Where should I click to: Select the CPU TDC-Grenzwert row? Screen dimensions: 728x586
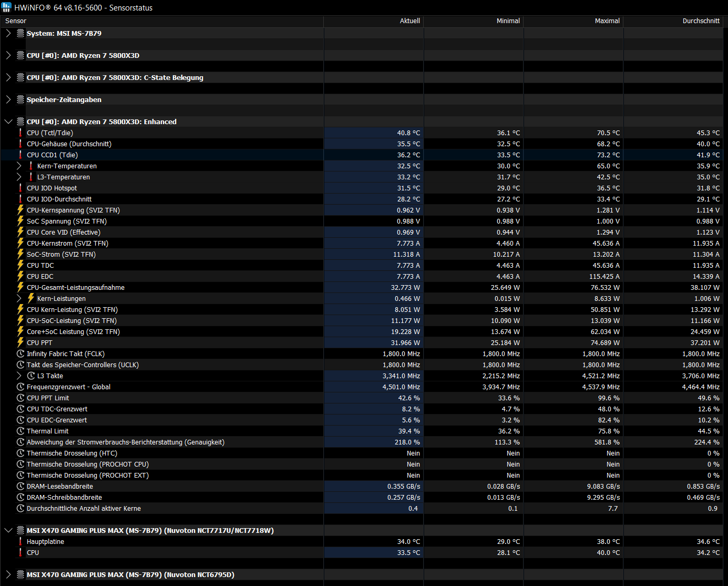(362, 409)
